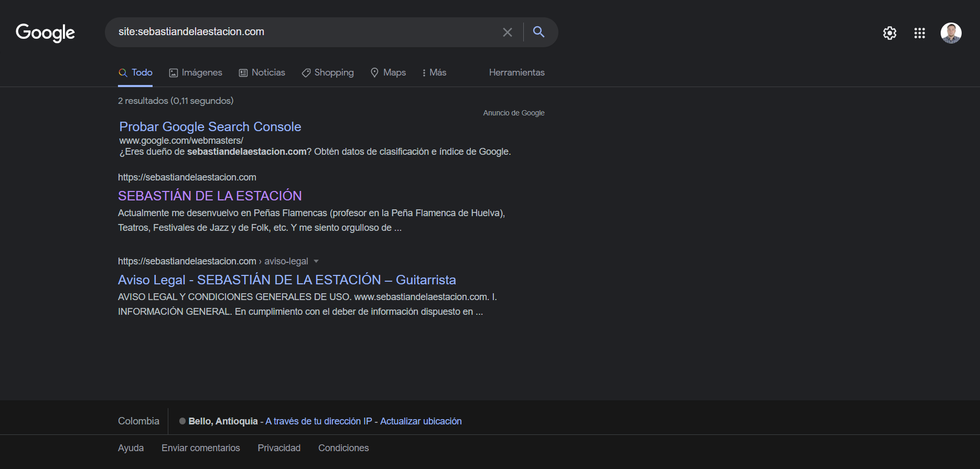Switch to the Noticias tab
The image size is (980, 469).
(x=262, y=72)
